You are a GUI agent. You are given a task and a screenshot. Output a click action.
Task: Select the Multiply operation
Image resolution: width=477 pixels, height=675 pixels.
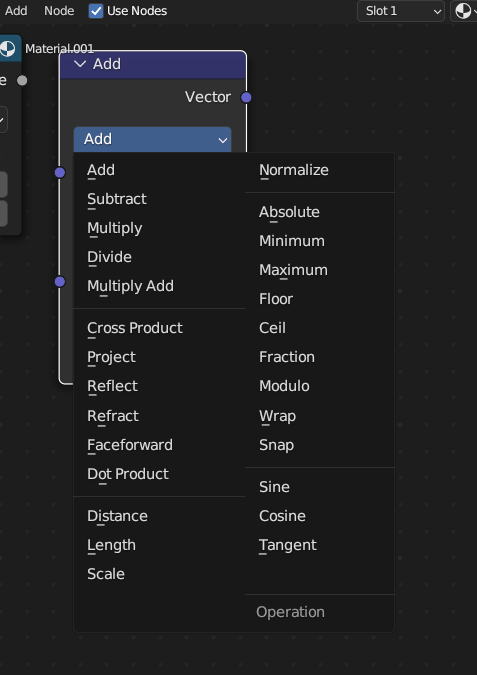[159, 228]
